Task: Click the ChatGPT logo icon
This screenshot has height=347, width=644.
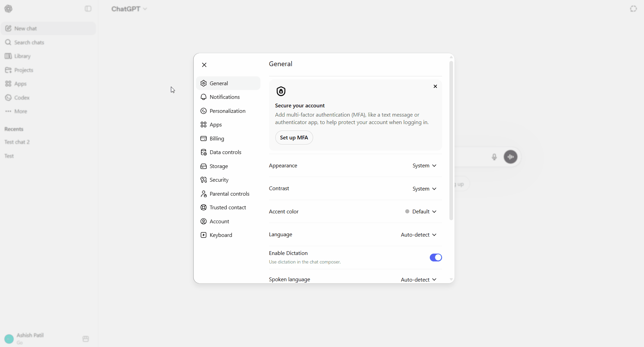Action: 9,9
